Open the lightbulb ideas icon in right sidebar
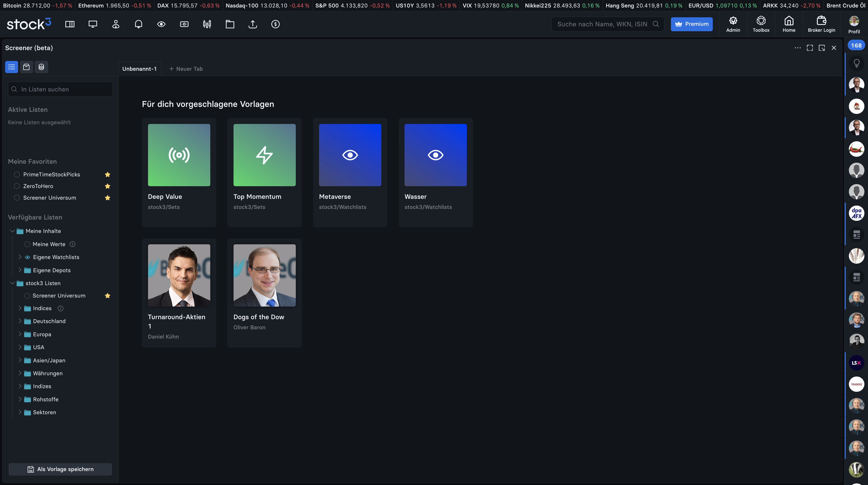Image resolution: width=868 pixels, height=485 pixels. (857, 63)
